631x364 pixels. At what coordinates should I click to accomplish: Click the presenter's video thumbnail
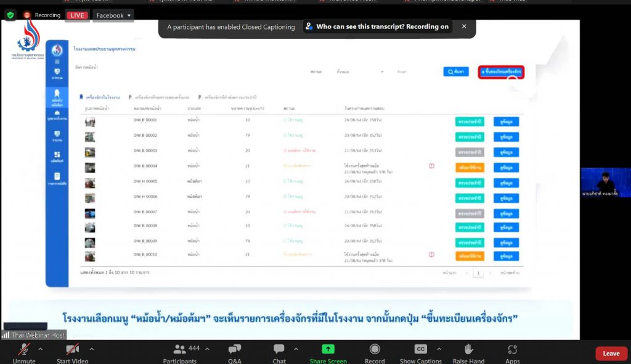click(605, 182)
